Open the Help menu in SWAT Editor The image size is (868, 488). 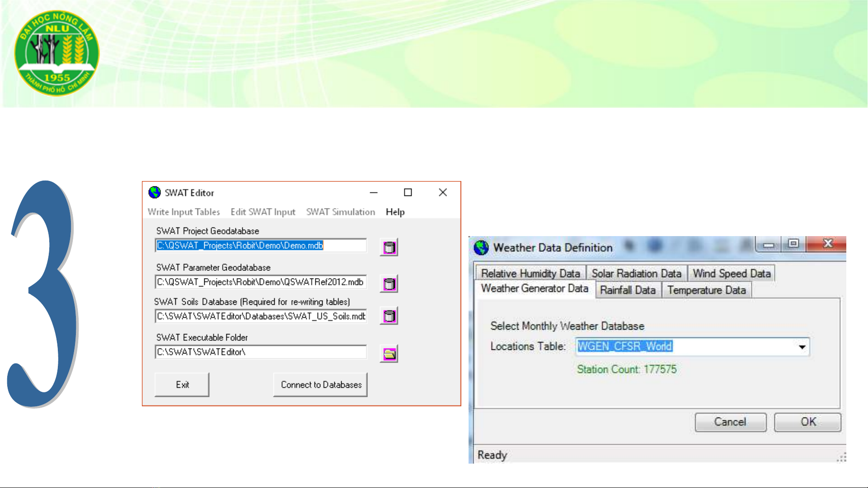[395, 212]
